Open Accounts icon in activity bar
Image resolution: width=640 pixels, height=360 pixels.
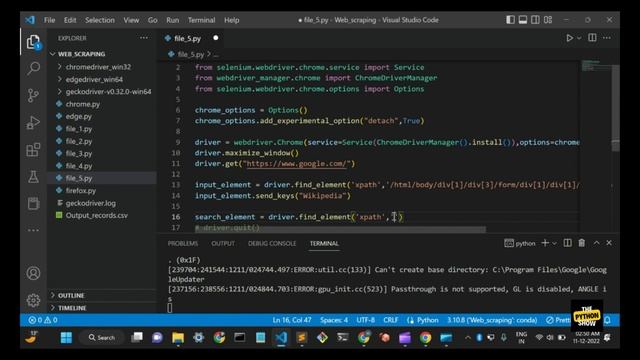[x=33, y=273]
